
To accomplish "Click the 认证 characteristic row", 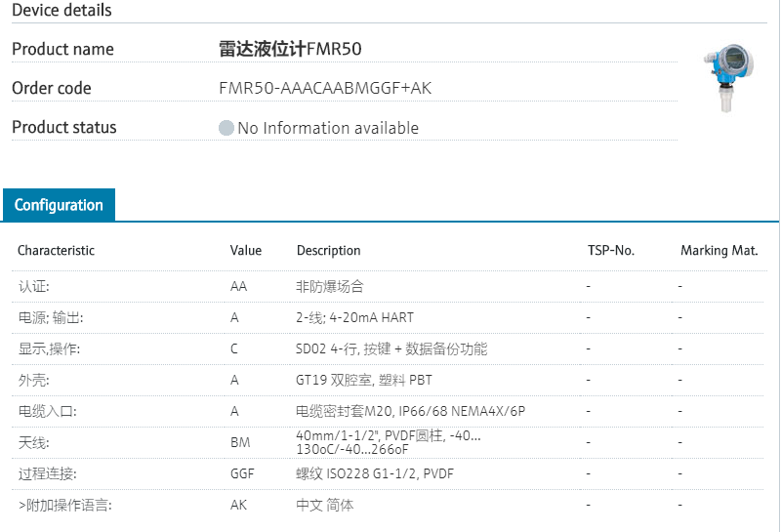I will click(33, 287).
